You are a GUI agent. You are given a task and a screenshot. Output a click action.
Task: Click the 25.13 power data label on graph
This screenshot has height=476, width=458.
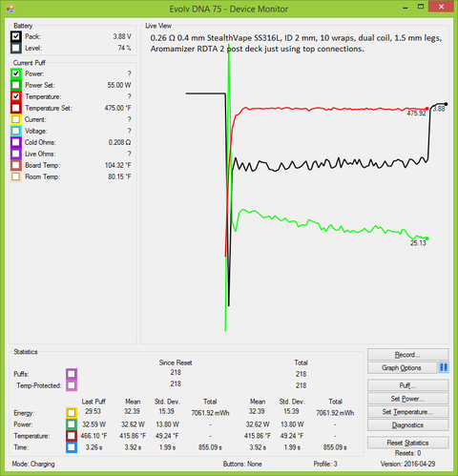[418, 243]
